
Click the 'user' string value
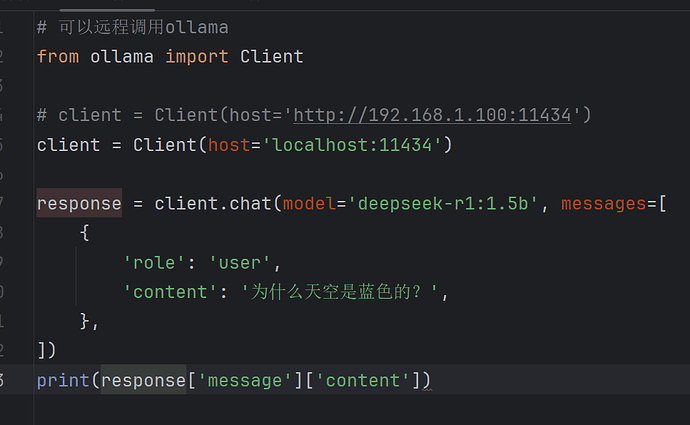click(240, 263)
